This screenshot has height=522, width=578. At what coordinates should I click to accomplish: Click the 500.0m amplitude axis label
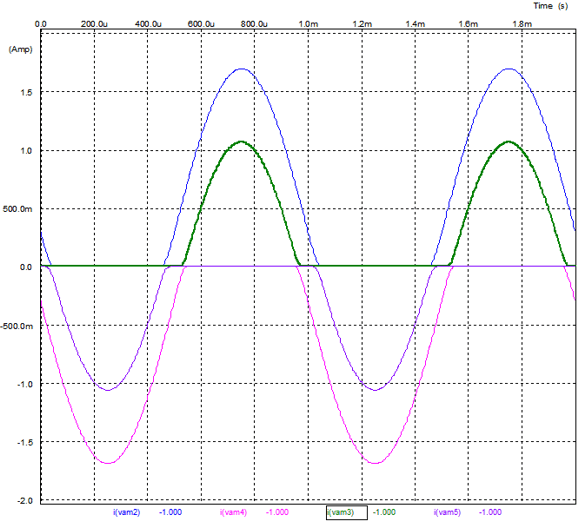[17, 209]
